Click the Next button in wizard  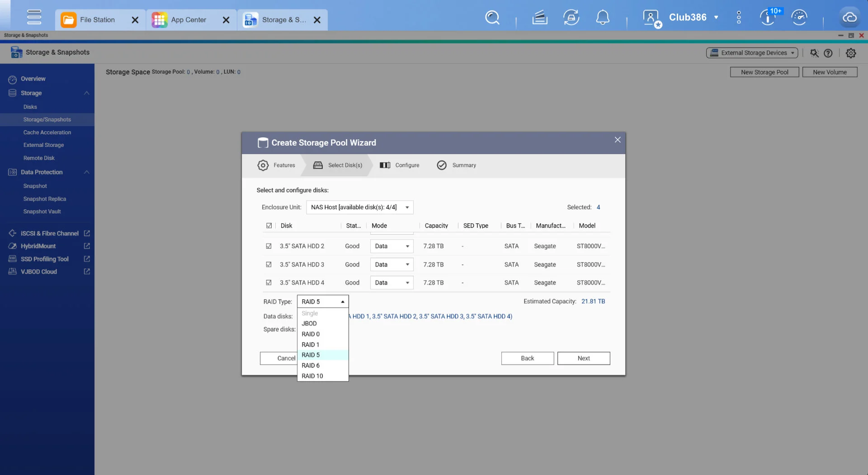pos(584,358)
